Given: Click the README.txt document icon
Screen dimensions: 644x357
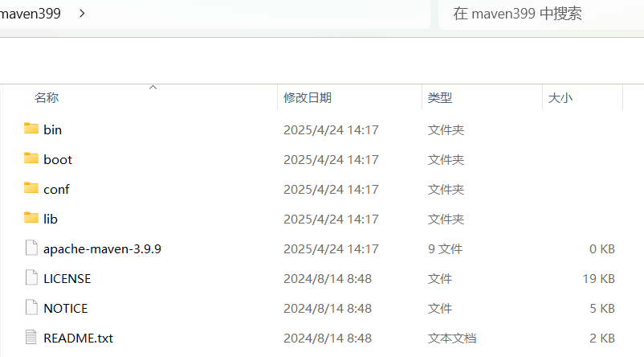Looking at the screenshot, I should click(31, 337).
